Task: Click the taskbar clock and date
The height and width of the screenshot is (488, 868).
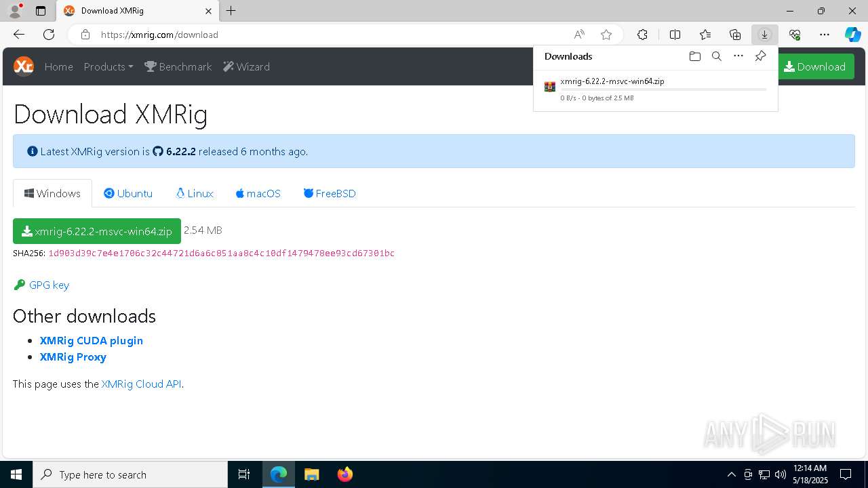Action: point(810,474)
